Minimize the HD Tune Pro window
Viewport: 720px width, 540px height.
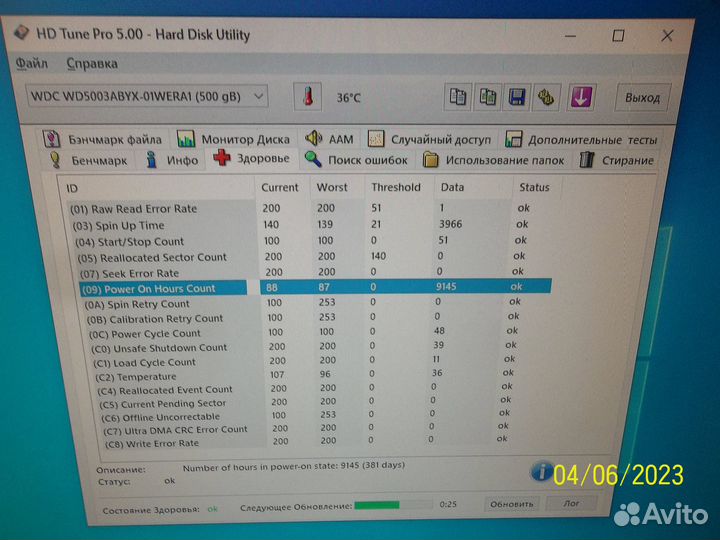pyautogui.click(x=570, y=35)
